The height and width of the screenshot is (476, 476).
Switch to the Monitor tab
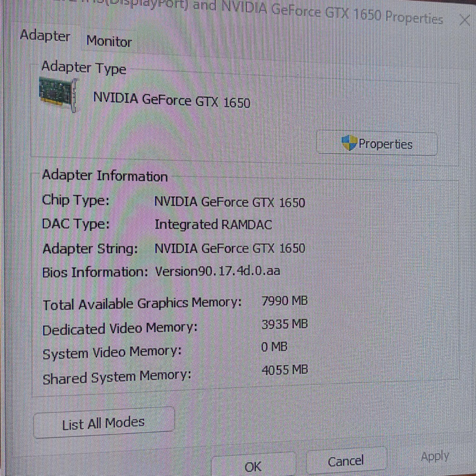click(109, 41)
